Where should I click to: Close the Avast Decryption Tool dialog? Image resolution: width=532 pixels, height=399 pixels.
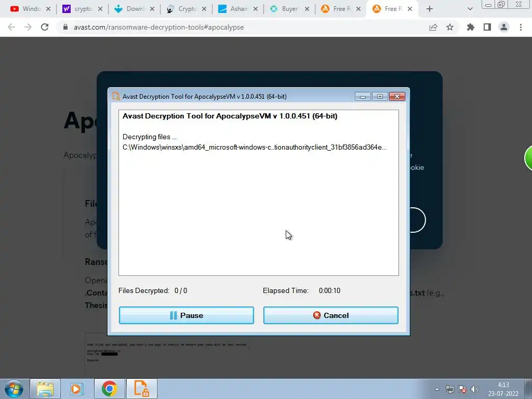(x=397, y=97)
